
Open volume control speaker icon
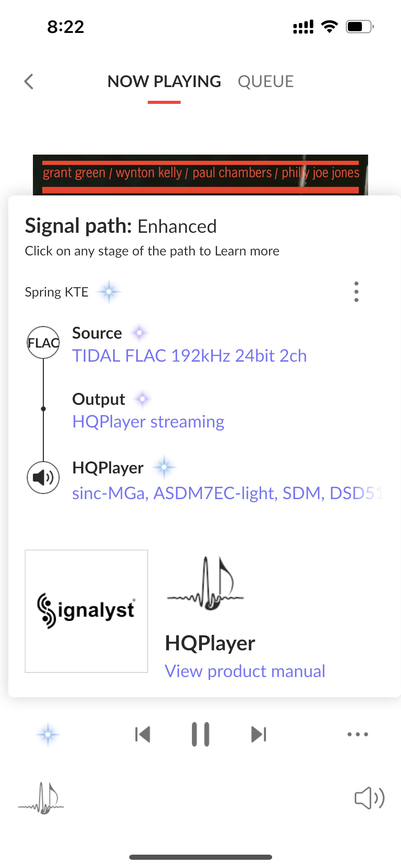click(369, 798)
